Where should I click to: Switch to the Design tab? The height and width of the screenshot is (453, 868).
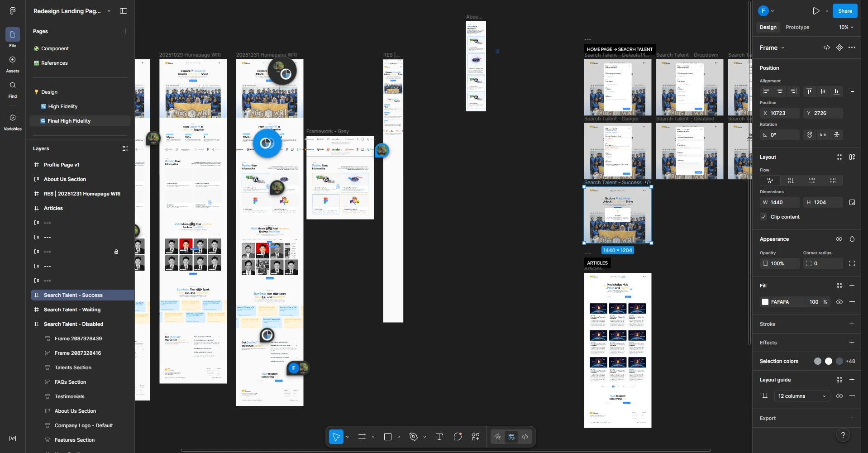[768, 27]
